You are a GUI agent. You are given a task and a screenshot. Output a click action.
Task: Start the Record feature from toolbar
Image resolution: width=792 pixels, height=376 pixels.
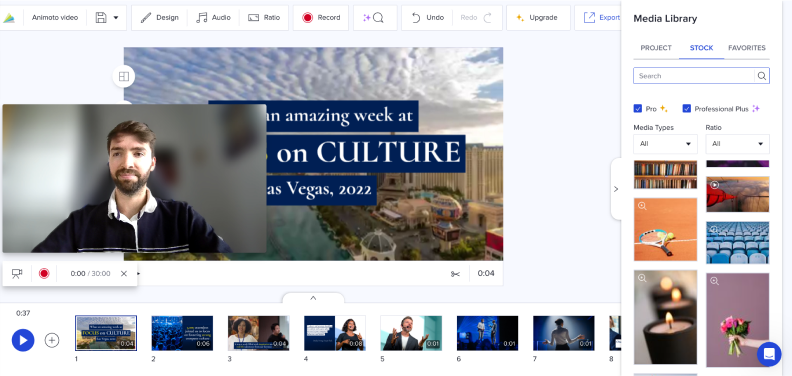pyautogui.click(x=321, y=18)
